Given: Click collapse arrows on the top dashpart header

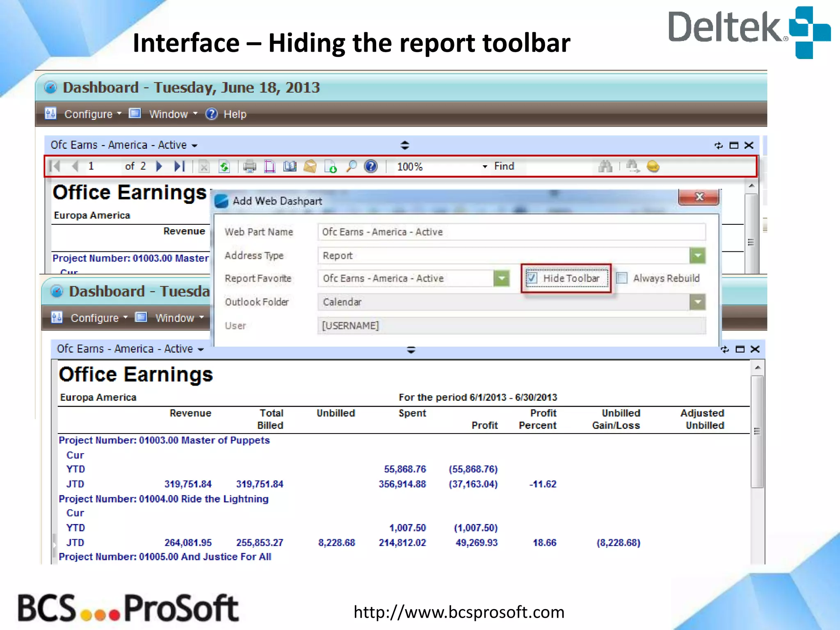Looking at the screenshot, I should tap(405, 145).
